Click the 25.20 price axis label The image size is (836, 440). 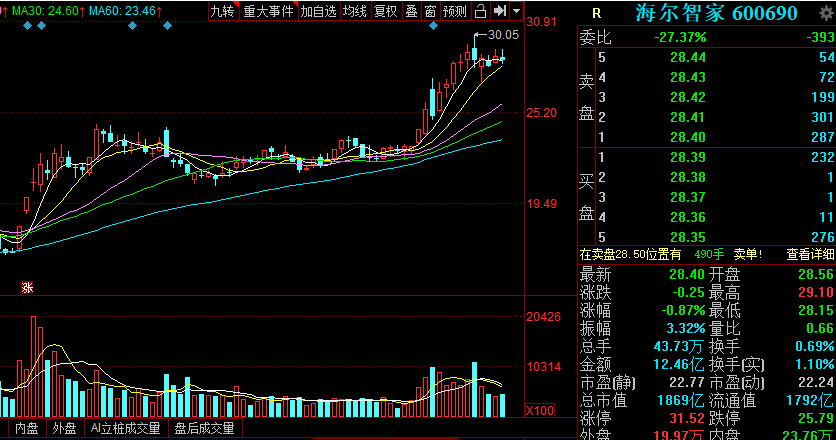pos(542,113)
